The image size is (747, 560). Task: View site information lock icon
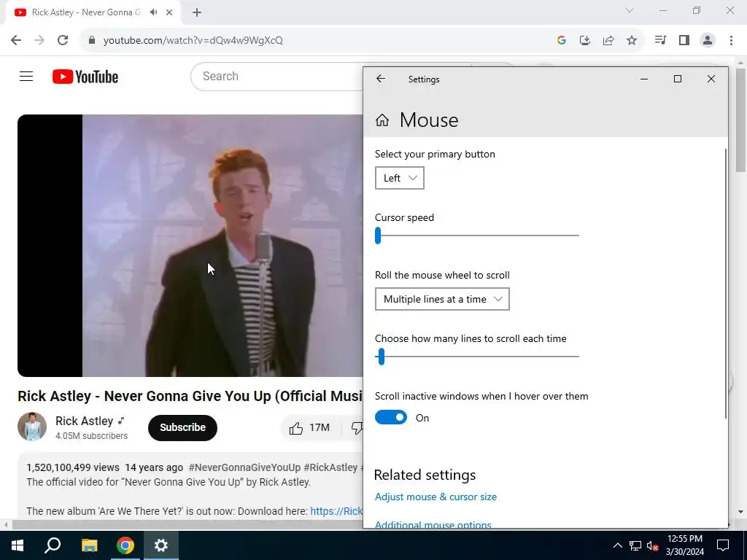coord(92,41)
